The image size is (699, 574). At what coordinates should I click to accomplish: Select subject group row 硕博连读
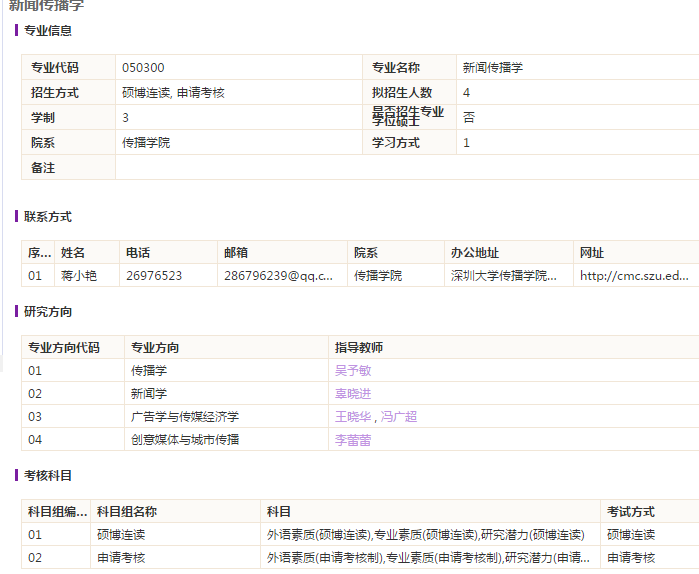tap(121, 535)
